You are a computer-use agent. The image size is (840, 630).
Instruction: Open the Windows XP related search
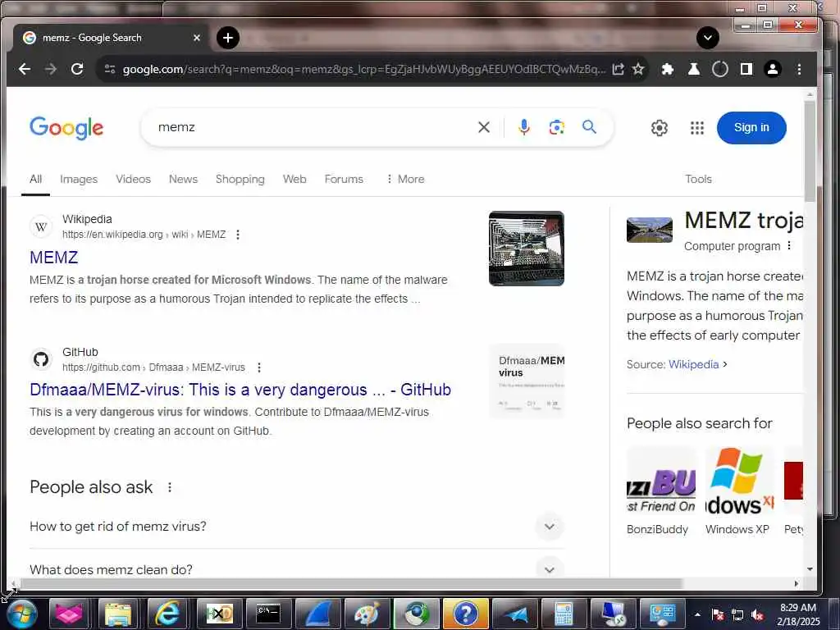[739, 491]
